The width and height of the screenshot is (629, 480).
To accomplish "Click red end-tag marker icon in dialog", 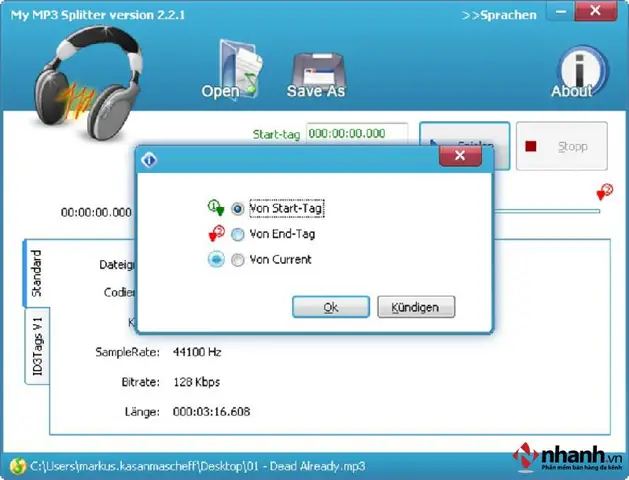I will click(x=216, y=233).
